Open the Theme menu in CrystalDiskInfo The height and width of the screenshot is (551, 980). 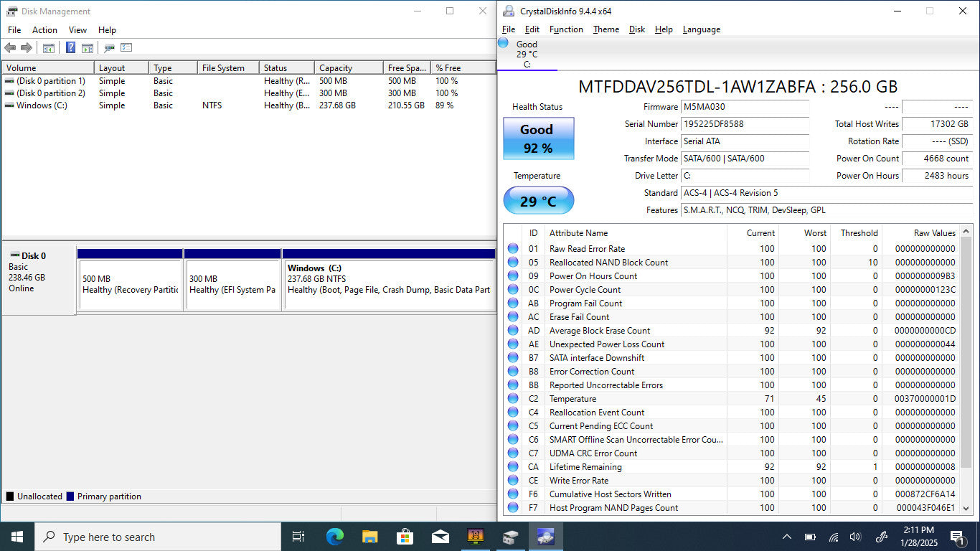pyautogui.click(x=606, y=29)
